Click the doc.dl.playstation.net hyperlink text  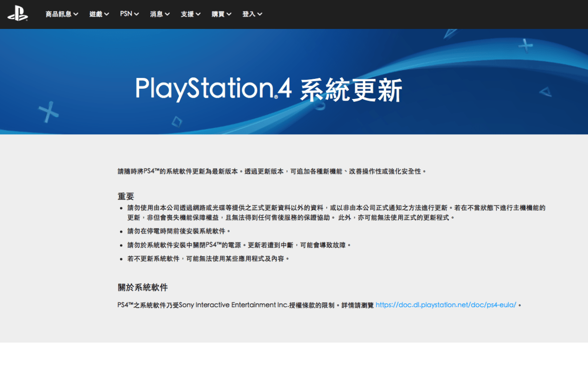(445, 304)
